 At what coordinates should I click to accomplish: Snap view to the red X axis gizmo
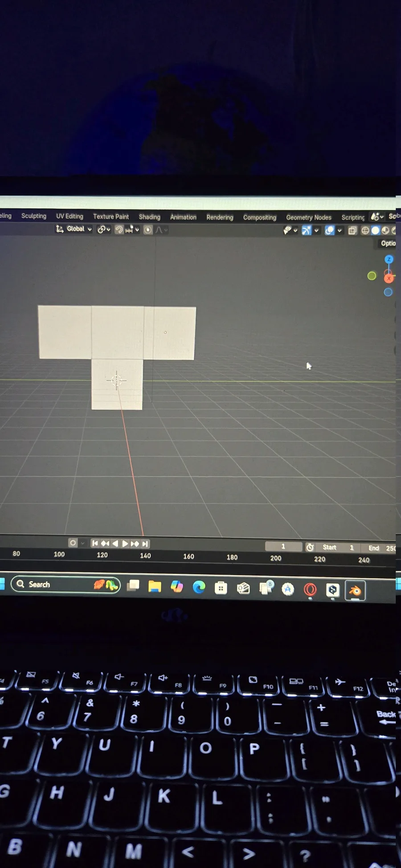[x=389, y=278]
